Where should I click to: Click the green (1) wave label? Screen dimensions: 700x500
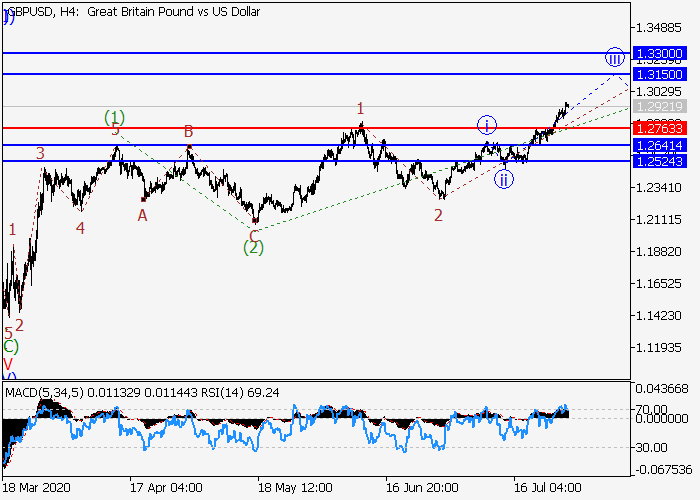click(x=115, y=117)
